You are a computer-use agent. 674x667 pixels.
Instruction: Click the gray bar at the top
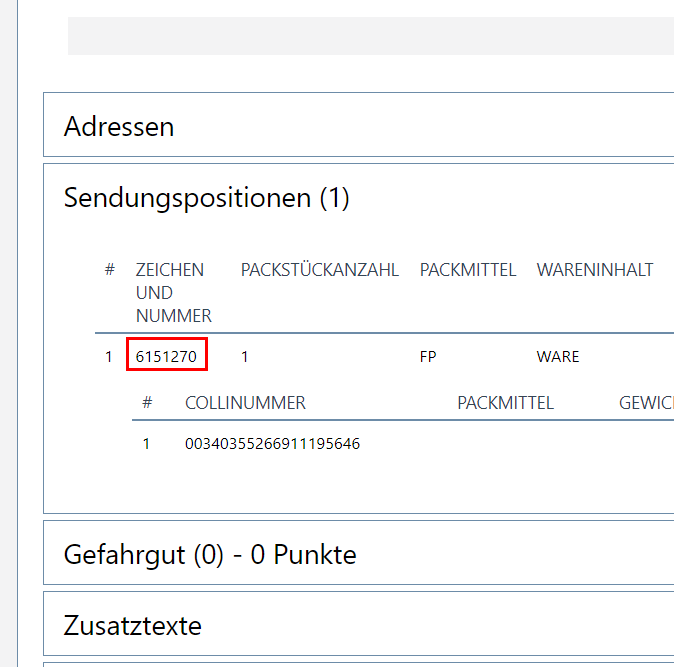(x=370, y=35)
